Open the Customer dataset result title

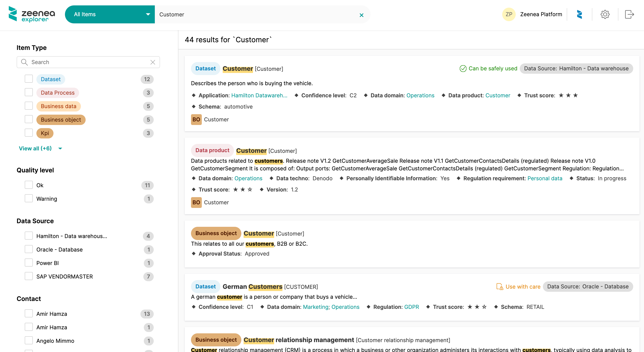click(x=238, y=69)
